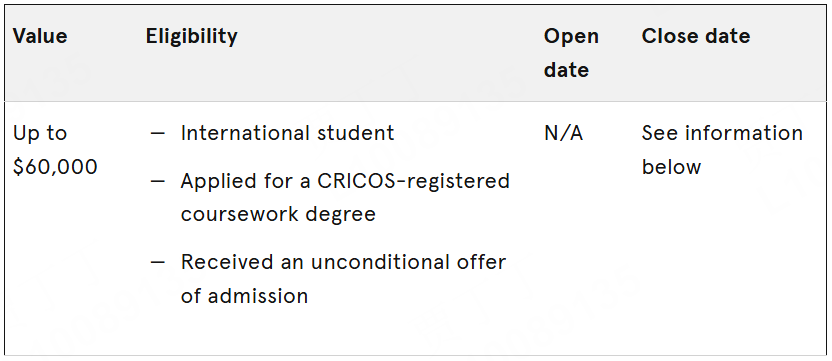Select the Eligibility column header
The image size is (832, 361).
tap(192, 37)
